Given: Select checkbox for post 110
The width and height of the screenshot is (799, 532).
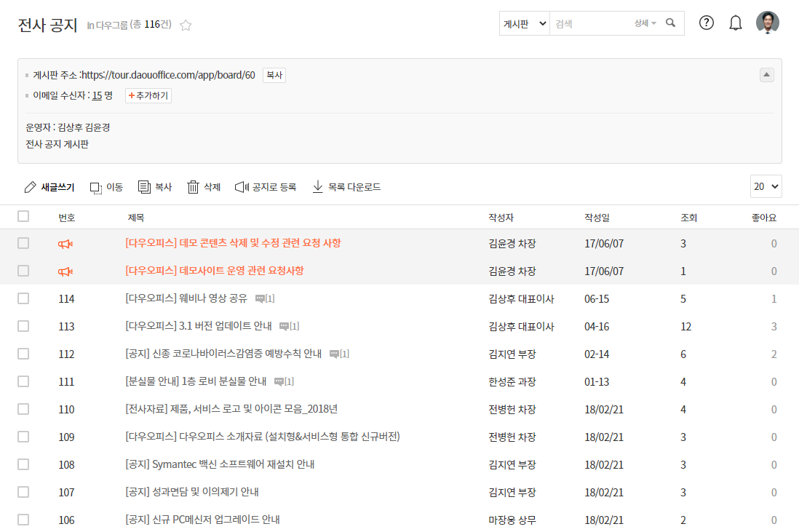Looking at the screenshot, I should coord(23,409).
